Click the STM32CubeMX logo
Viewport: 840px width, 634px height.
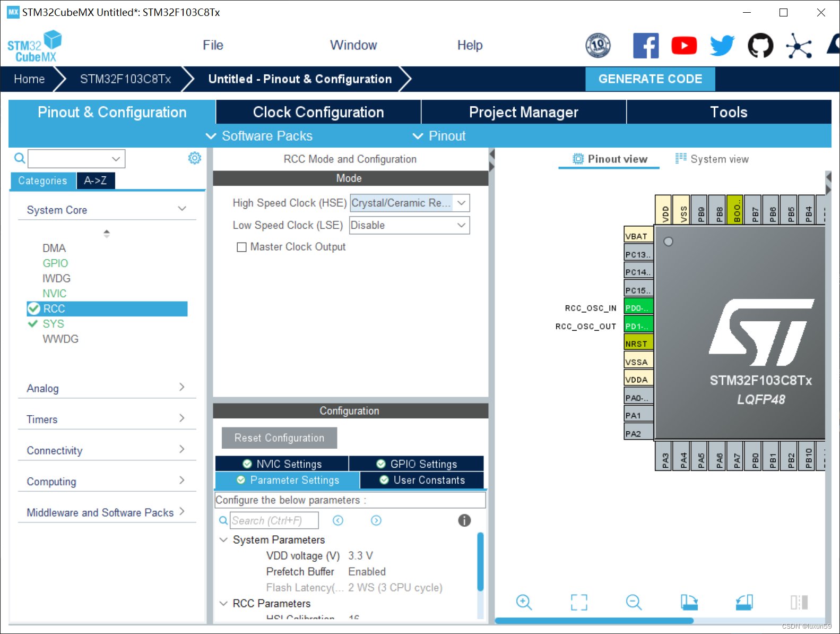34,46
